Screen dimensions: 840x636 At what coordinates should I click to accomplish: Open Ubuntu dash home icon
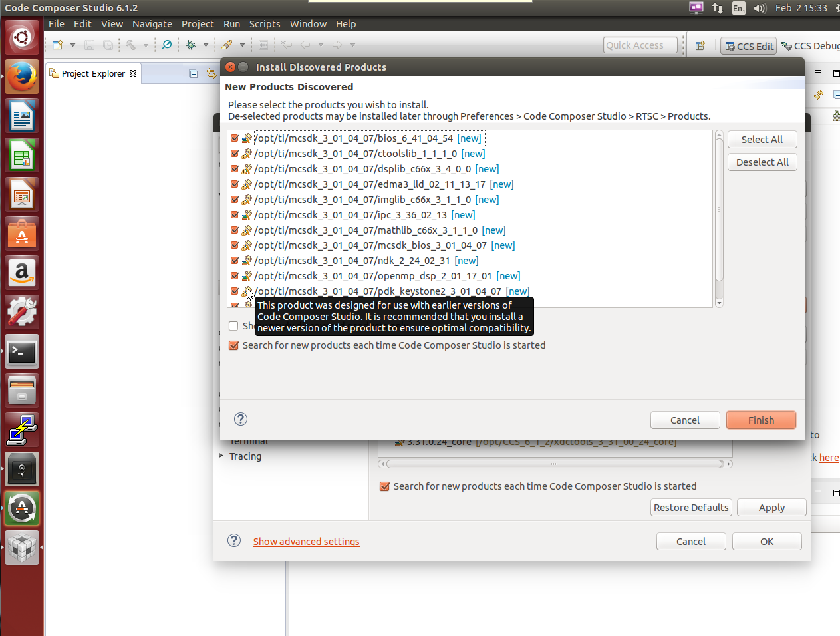tap(22, 37)
